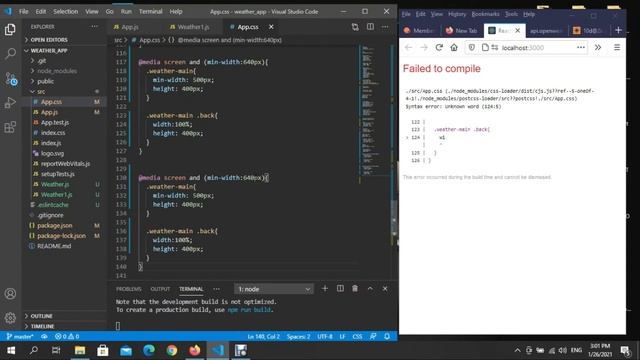Open Firefox Bookmarks menu
Viewport: 640px width, 360px height.
pos(485,14)
